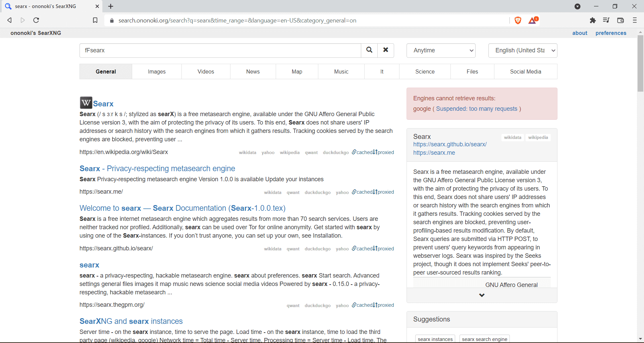Open the browser Extensions puzzle icon
Image resolution: width=644 pixels, height=343 pixels.
coord(593,20)
